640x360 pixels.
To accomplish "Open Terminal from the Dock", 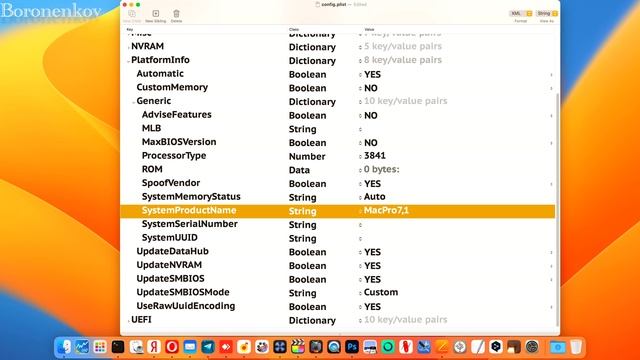I will [118, 347].
